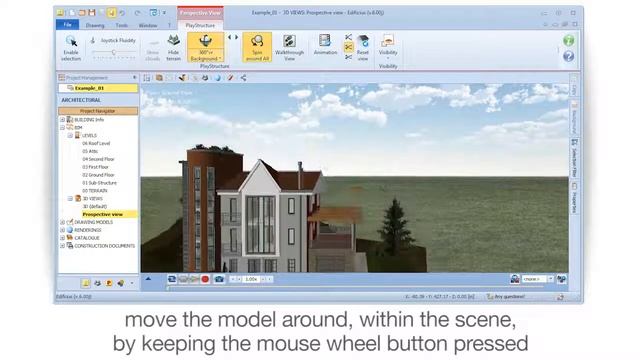640x360 pixels.
Task: Click the top scissors section icon
Action: [x=348, y=37]
